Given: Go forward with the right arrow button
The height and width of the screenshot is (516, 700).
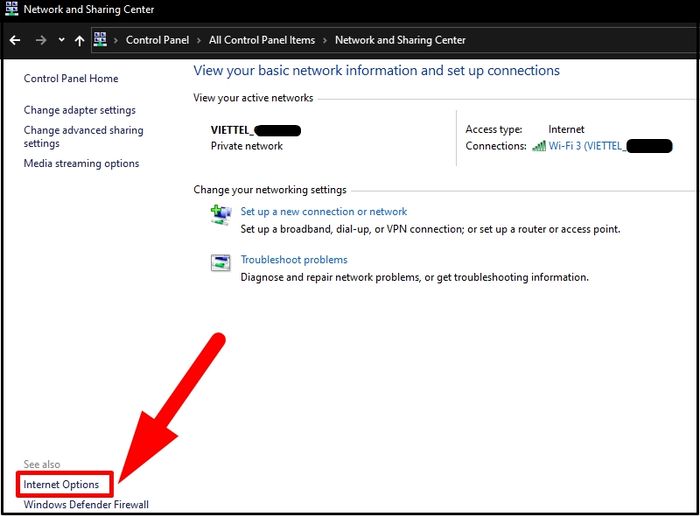Looking at the screenshot, I should 41,41.
